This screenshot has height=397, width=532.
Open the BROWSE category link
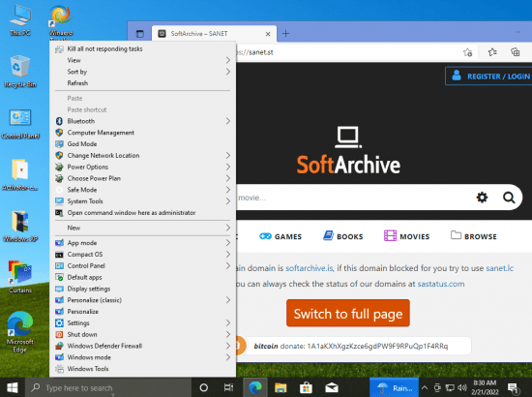coord(474,236)
